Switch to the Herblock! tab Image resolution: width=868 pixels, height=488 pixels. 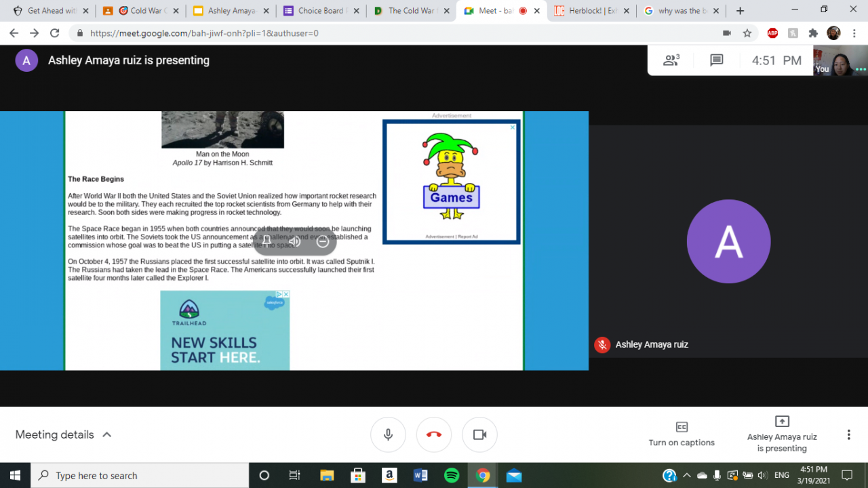tap(591, 11)
